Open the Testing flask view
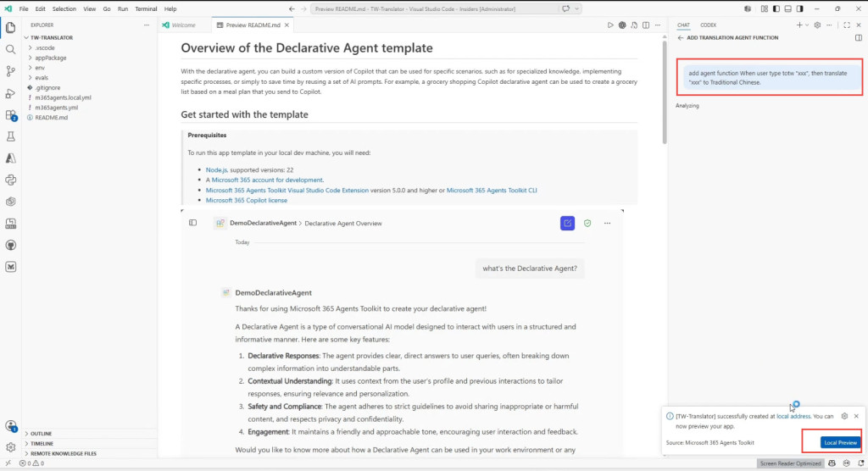Image resolution: width=868 pixels, height=471 pixels. [x=10, y=136]
